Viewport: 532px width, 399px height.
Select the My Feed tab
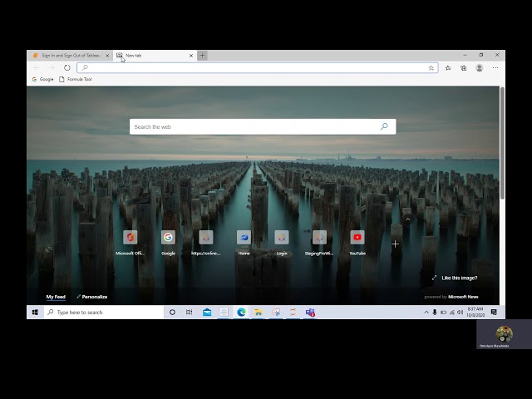56,297
